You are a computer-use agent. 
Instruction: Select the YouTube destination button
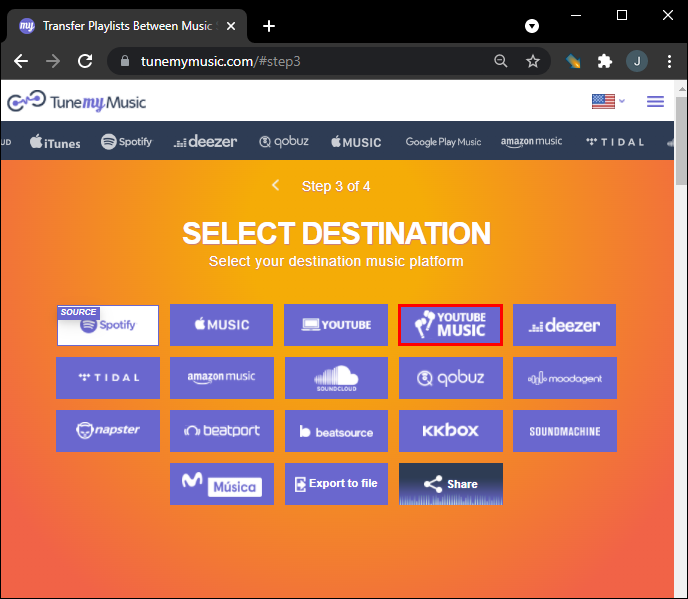(x=335, y=325)
